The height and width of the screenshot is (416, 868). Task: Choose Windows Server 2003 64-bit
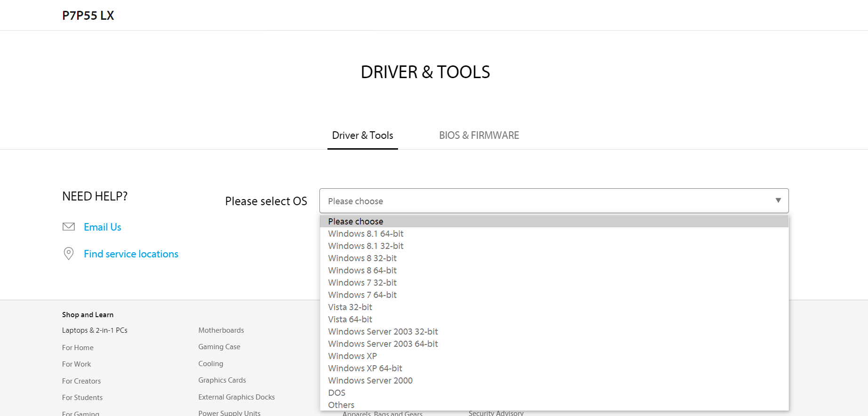pos(554,344)
